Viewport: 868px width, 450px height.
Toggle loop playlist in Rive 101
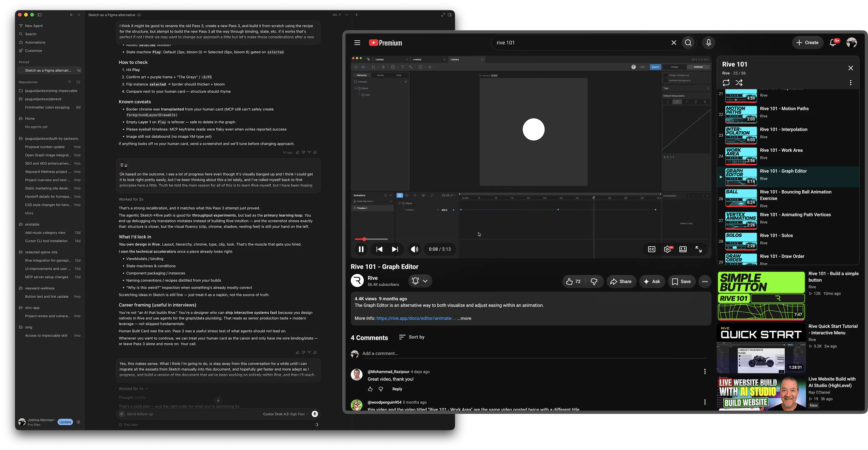click(726, 82)
